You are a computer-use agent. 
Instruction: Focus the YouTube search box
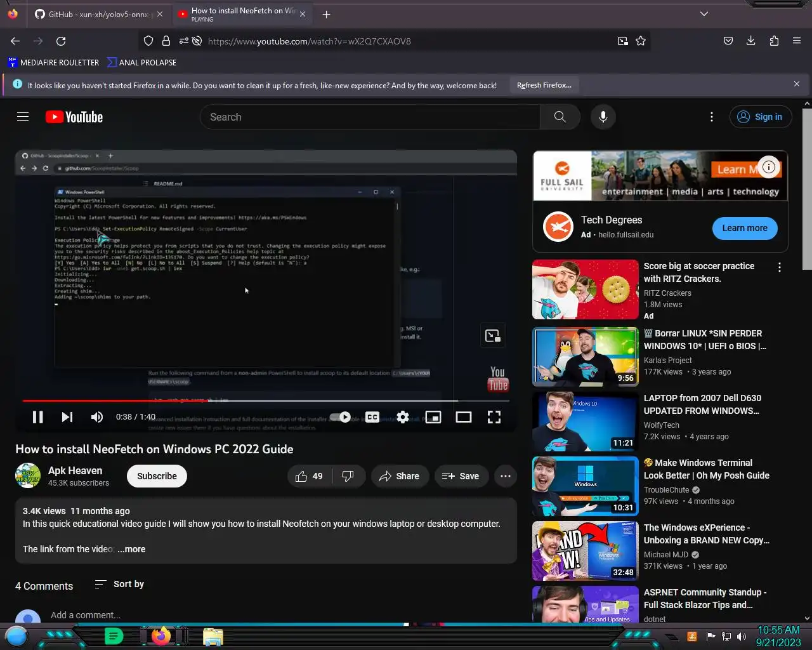pos(370,117)
